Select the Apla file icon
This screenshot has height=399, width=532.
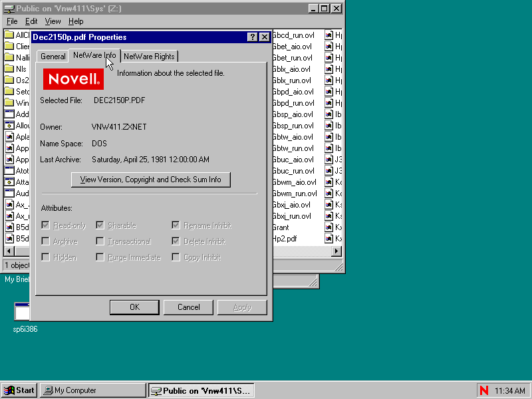[9, 137]
